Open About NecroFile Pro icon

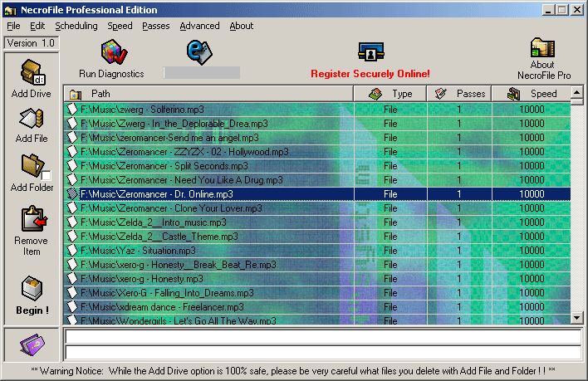(541, 48)
